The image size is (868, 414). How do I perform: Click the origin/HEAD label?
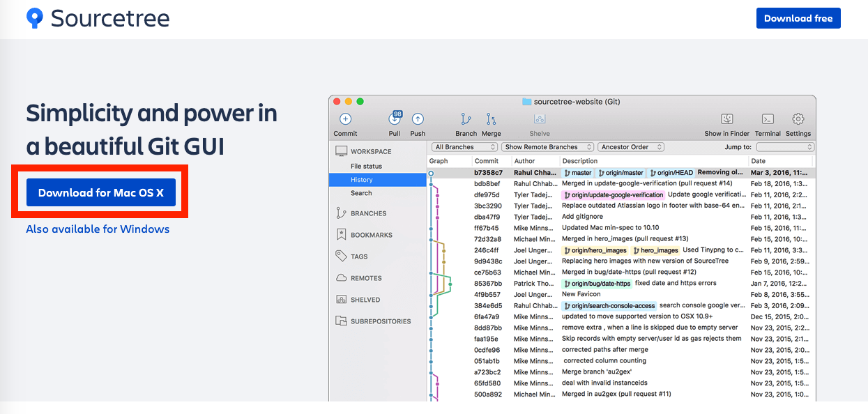tap(671, 172)
